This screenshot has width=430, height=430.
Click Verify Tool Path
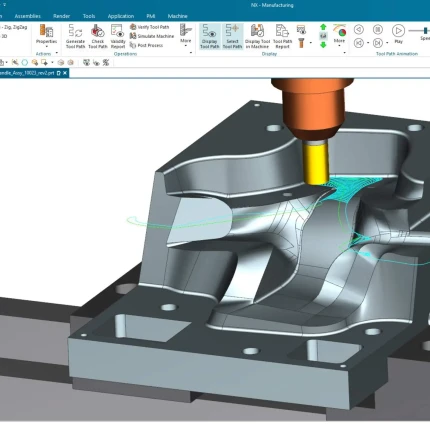(150, 27)
